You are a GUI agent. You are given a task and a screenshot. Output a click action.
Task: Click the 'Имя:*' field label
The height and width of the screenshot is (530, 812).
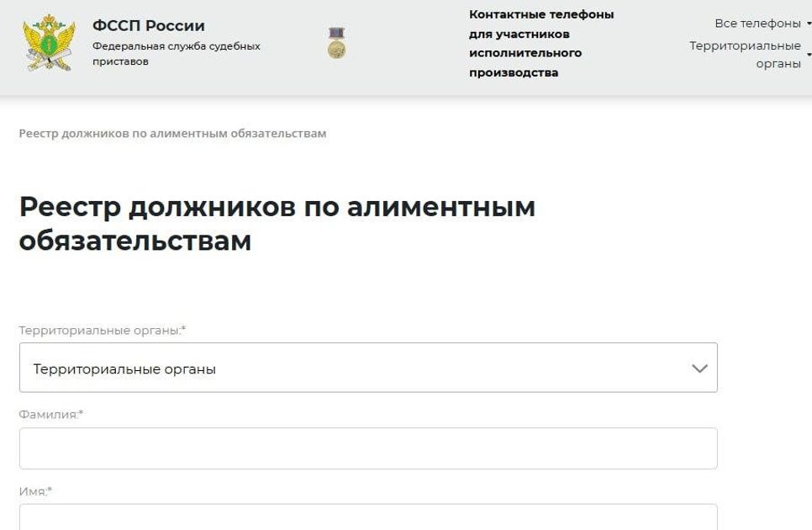pos(36,491)
